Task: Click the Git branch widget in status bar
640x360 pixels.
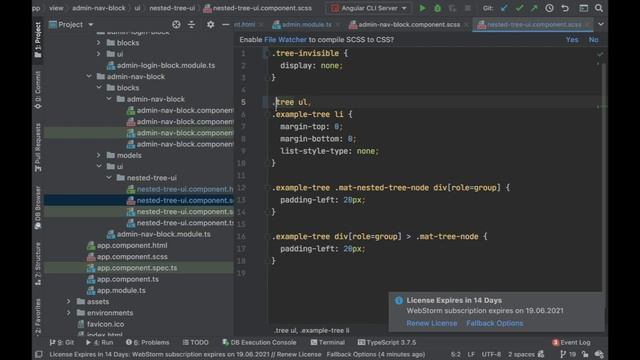Action: coord(568,354)
